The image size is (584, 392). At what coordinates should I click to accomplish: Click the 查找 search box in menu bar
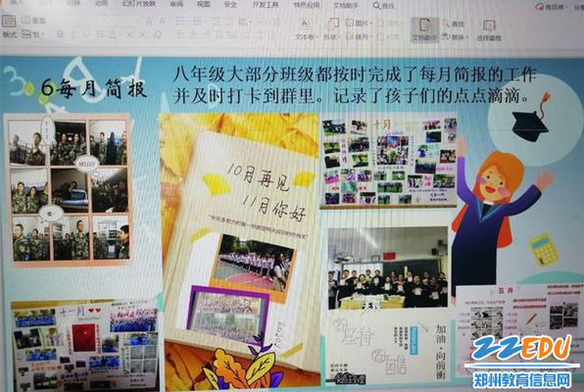pos(384,6)
